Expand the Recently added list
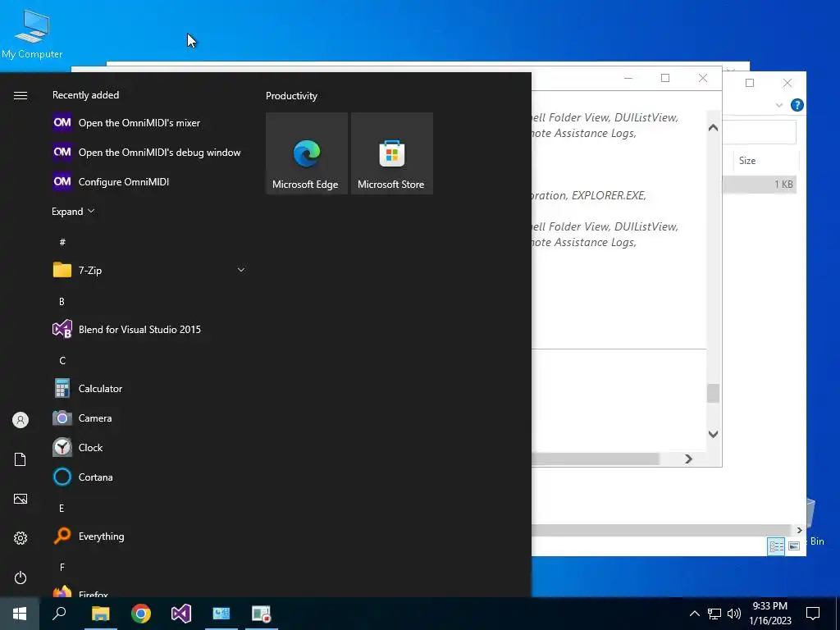 pos(73,211)
